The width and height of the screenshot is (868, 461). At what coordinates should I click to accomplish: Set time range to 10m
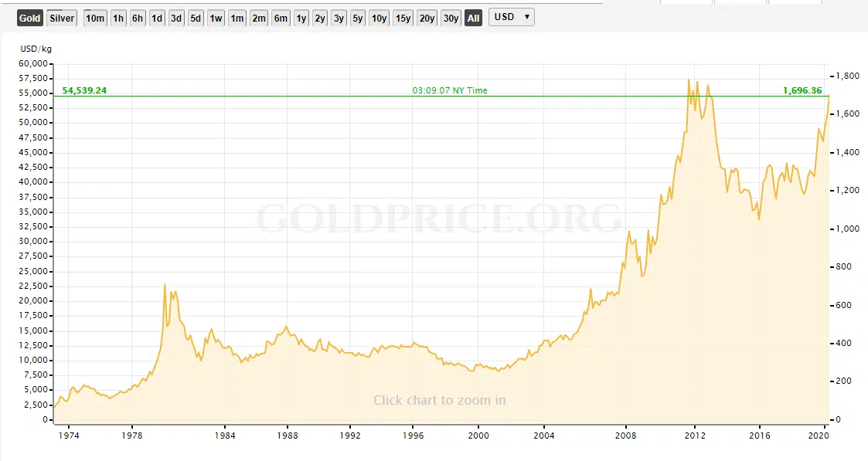coord(95,18)
